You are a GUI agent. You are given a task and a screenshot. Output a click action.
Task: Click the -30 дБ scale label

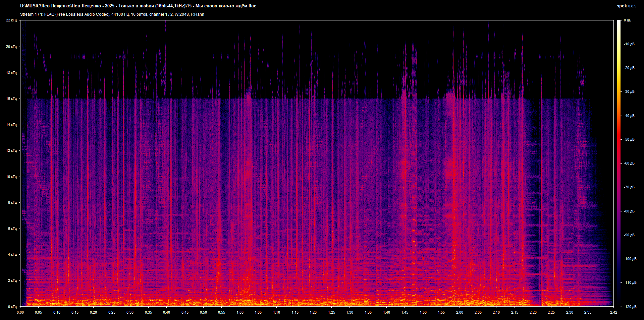coord(629,92)
